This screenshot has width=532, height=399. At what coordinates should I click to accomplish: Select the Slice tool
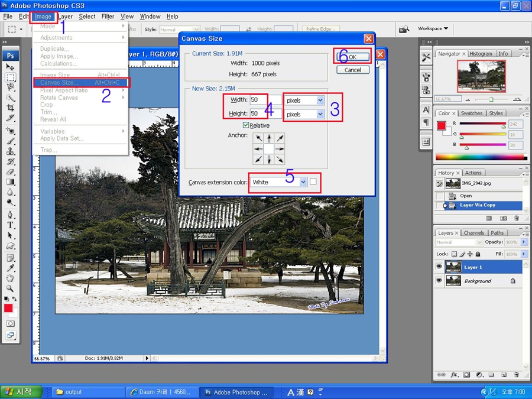(x=10, y=118)
